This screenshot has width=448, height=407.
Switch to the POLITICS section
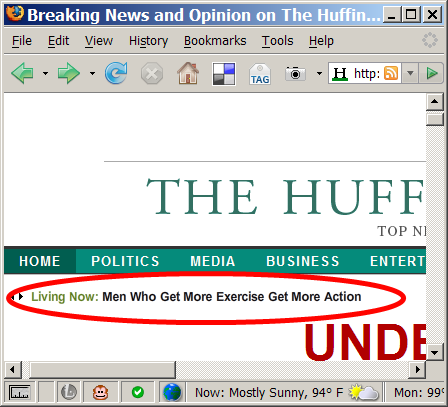click(x=125, y=261)
